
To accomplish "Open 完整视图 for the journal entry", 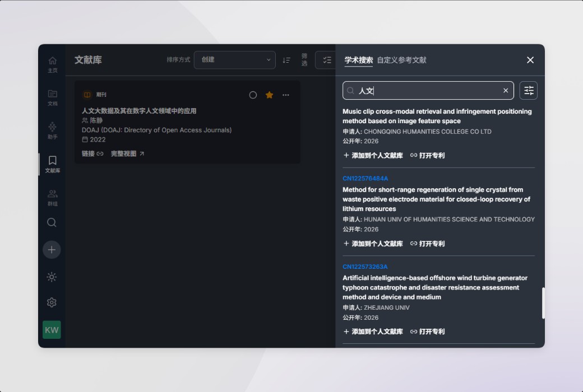I will (x=128, y=154).
